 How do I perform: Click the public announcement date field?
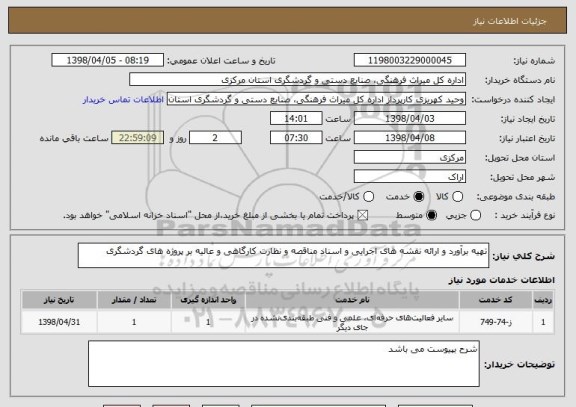[x=108, y=60]
